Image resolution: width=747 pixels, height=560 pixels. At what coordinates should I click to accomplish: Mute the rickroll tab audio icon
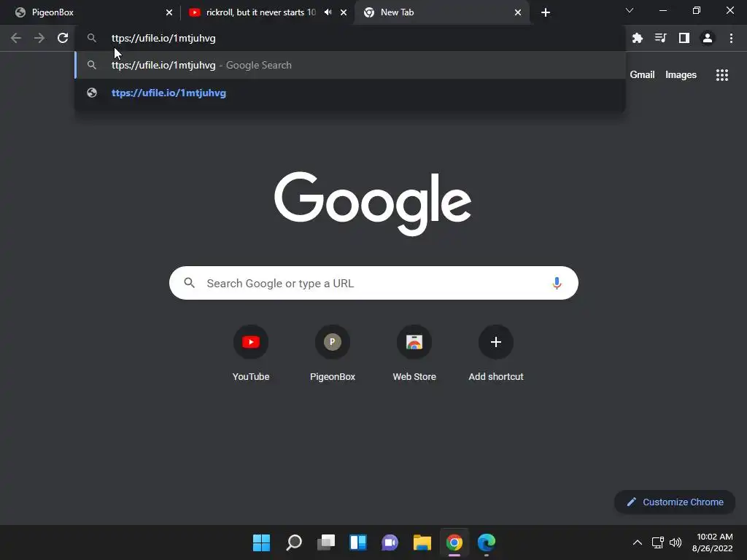tap(328, 12)
